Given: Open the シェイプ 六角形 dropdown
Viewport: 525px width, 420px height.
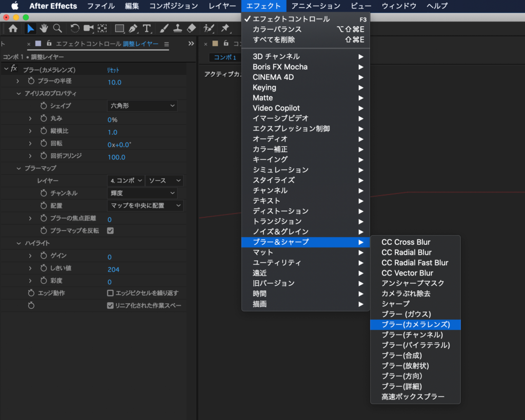Looking at the screenshot, I should click(x=143, y=106).
